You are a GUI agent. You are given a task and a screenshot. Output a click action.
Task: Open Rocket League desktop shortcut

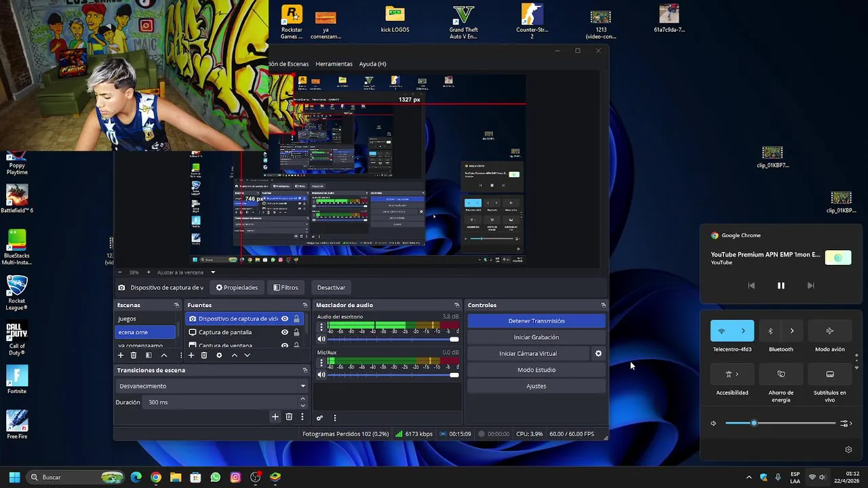(17, 293)
